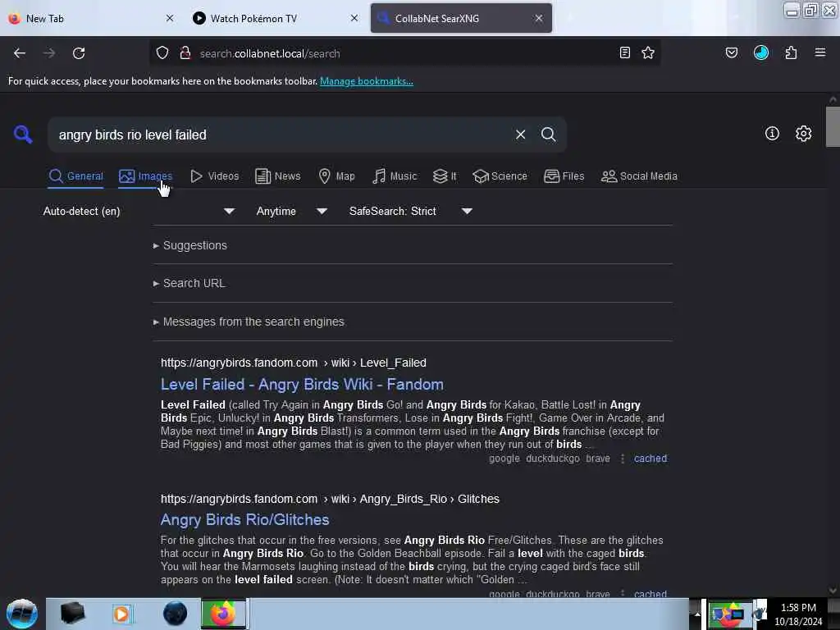Reload the page with refresh icon
The width and height of the screenshot is (840, 630).
79,53
